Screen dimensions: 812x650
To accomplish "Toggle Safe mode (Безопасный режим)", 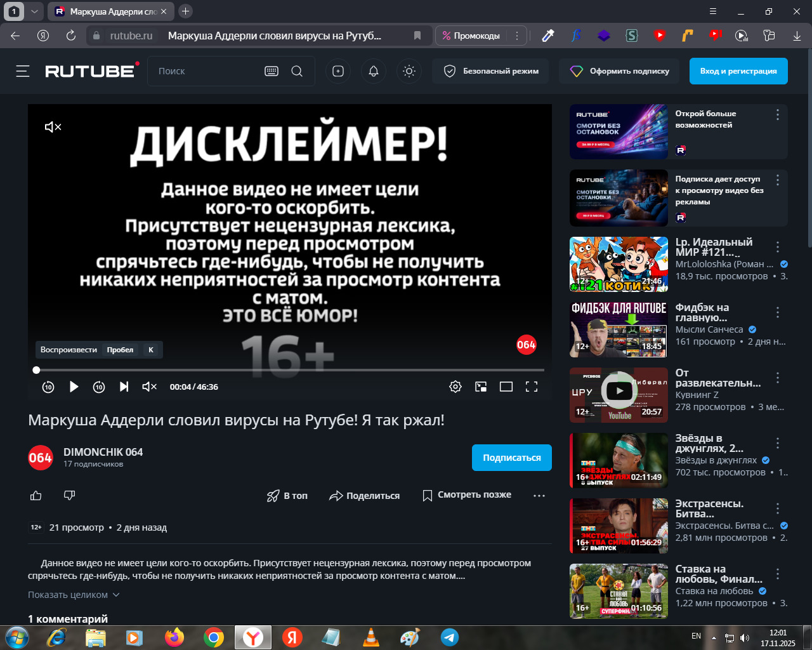I will 492,71.
